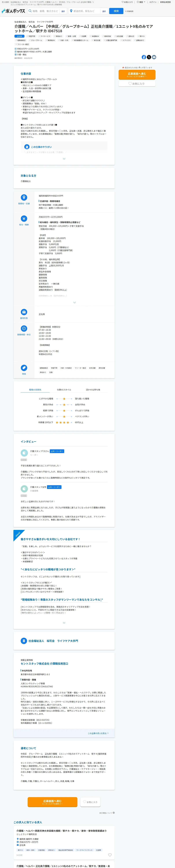
Task: Add to favorites with the sidebar お気に入り button
Action: click(137, 84)
